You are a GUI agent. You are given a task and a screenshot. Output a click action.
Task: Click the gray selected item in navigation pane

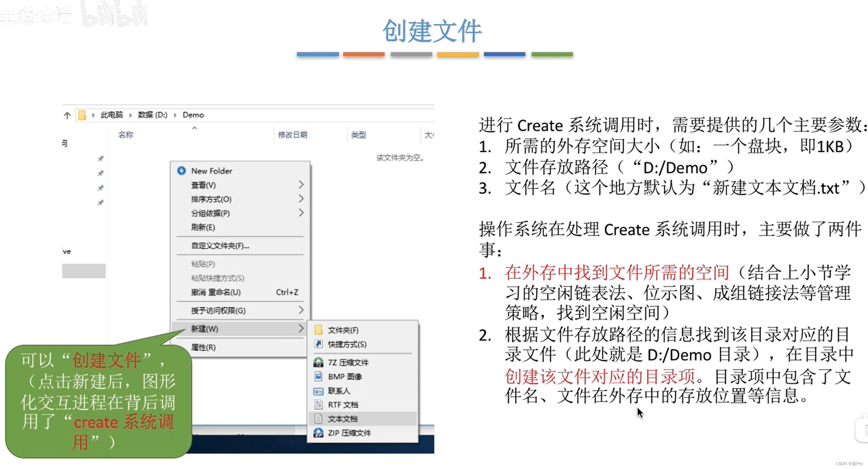[84, 271]
